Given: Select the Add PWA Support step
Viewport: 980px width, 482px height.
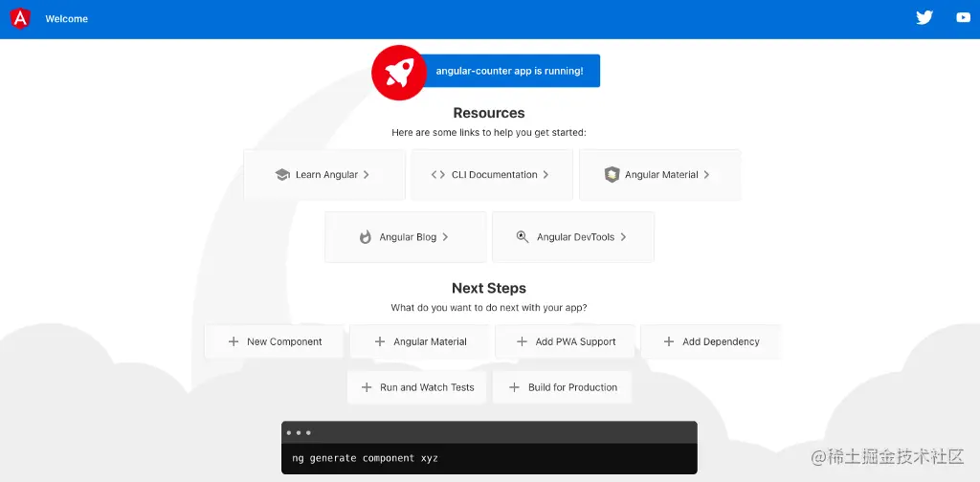Looking at the screenshot, I should point(565,341).
